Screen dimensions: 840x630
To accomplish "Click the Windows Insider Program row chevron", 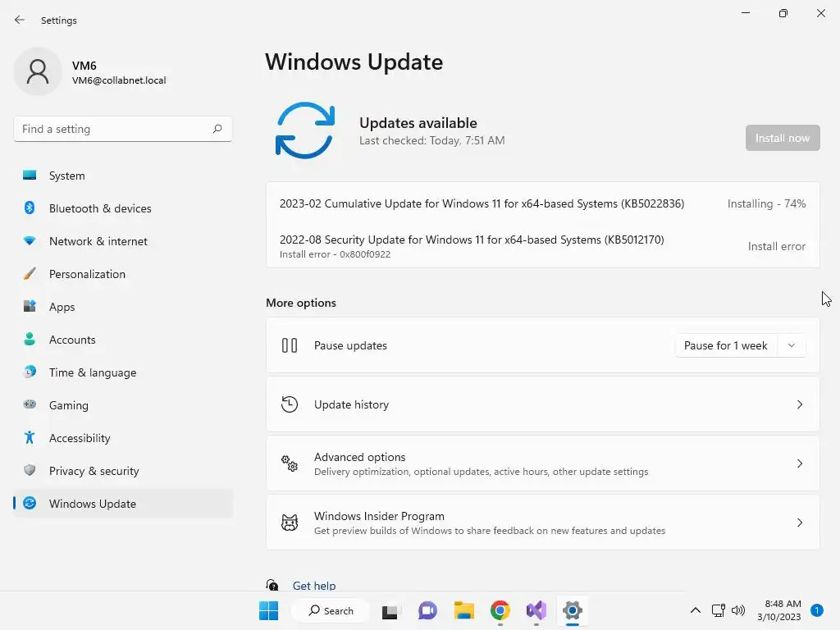I will click(799, 523).
